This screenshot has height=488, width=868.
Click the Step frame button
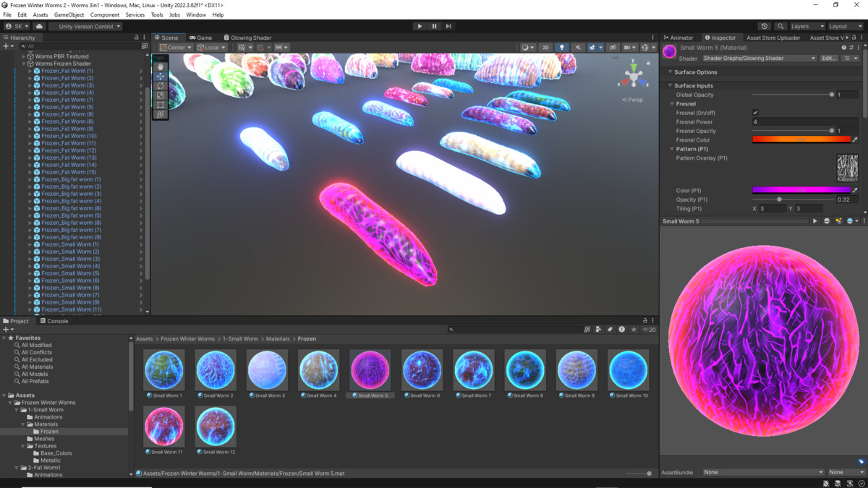(448, 26)
